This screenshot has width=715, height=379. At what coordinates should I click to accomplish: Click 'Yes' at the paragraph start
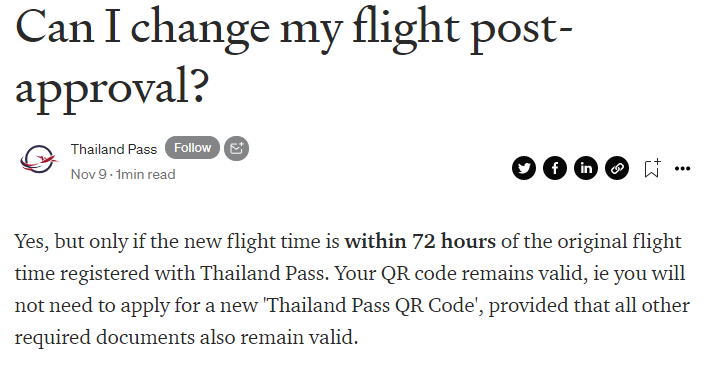tap(29, 241)
